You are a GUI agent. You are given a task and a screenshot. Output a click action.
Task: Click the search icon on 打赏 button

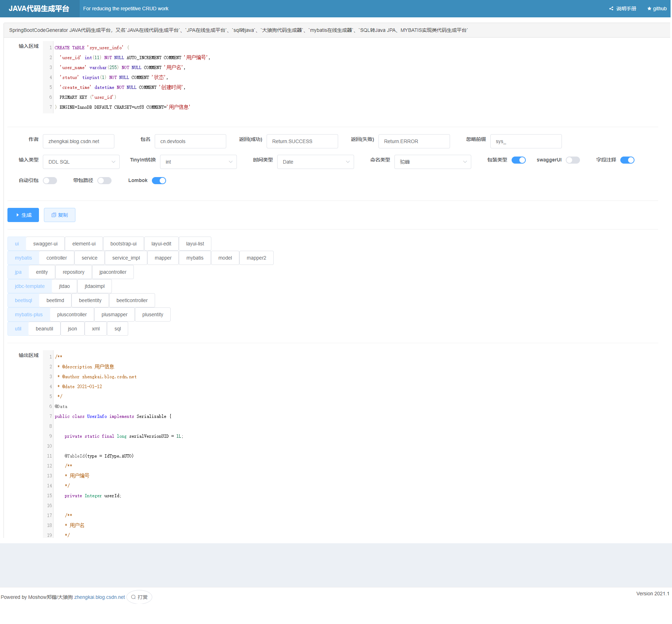point(133,597)
